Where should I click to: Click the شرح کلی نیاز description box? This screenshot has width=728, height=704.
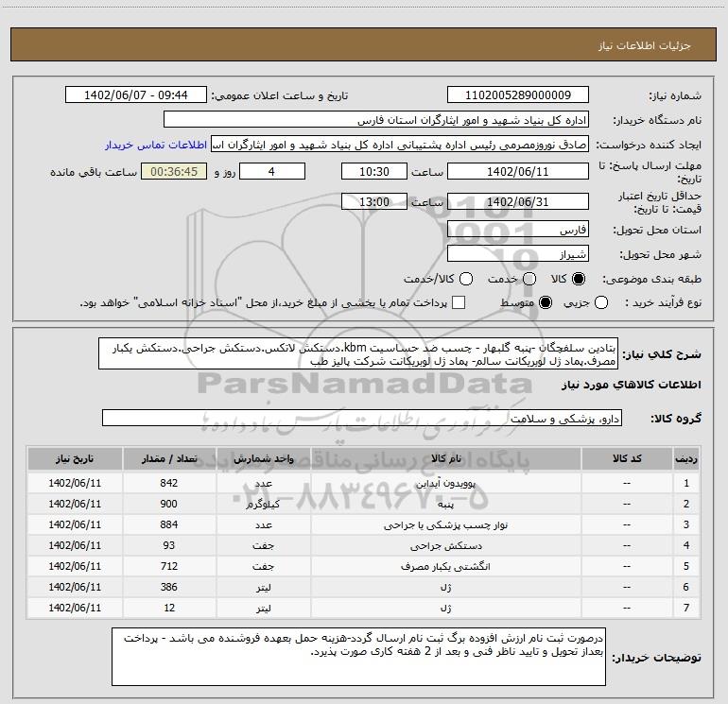pos(358,353)
